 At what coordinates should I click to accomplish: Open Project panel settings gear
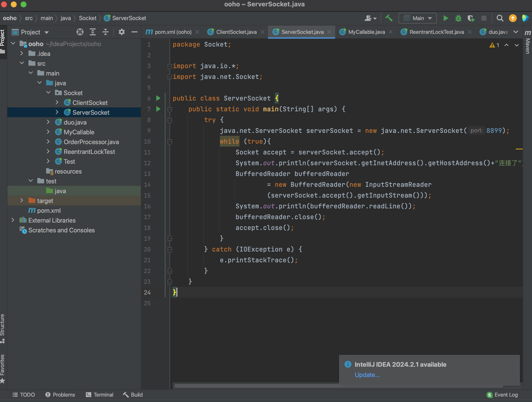click(x=121, y=32)
